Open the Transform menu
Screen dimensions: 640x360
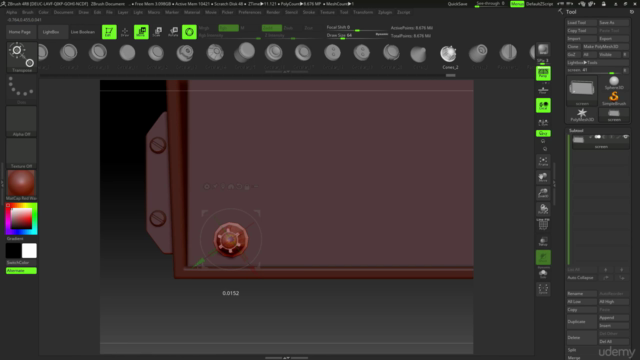[x=363, y=12]
